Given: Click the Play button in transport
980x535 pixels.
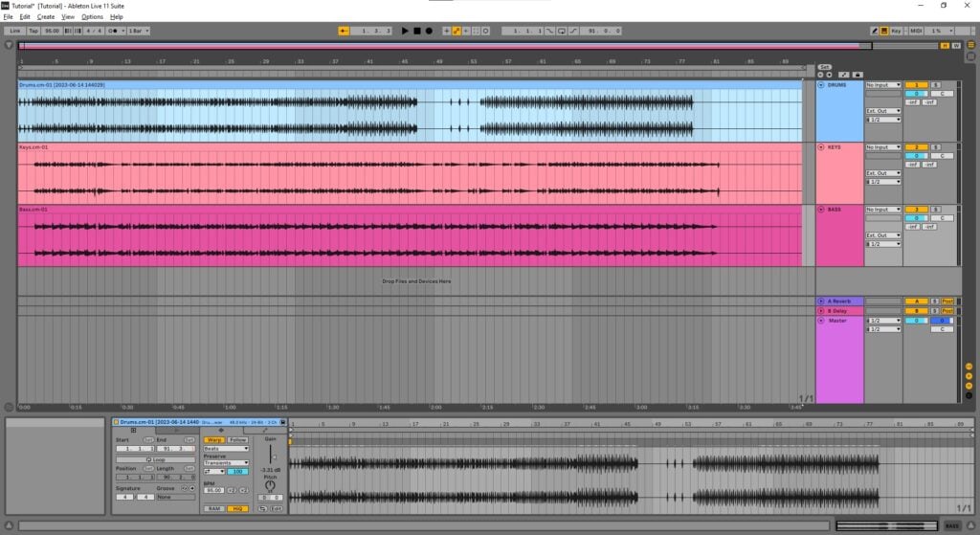Looking at the screenshot, I should coord(405,31).
